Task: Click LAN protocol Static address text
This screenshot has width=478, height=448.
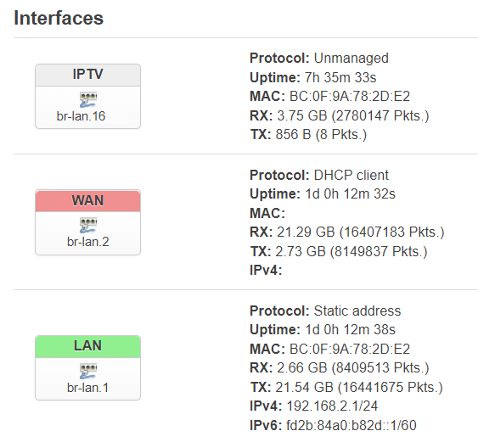Action: point(357,311)
